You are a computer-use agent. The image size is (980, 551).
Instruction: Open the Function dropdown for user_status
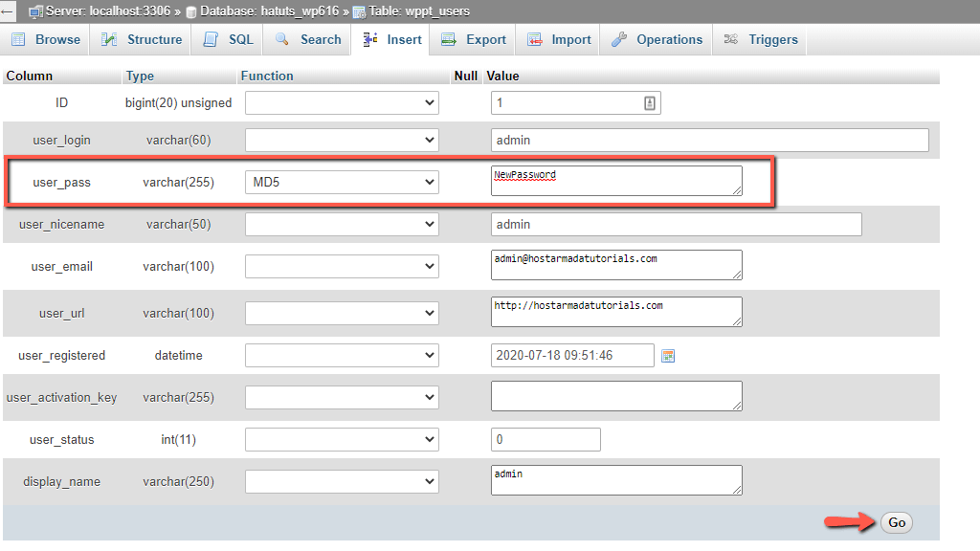click(342, 440)
